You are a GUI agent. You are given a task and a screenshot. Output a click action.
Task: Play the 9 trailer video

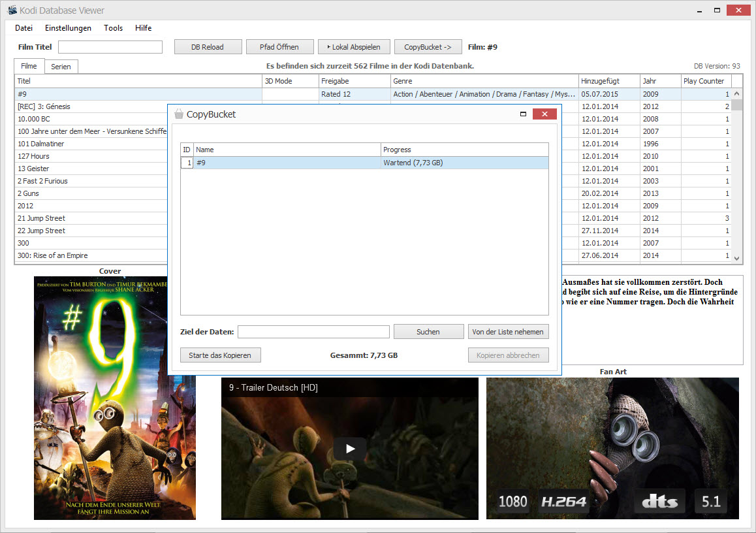tap(350, 449)
